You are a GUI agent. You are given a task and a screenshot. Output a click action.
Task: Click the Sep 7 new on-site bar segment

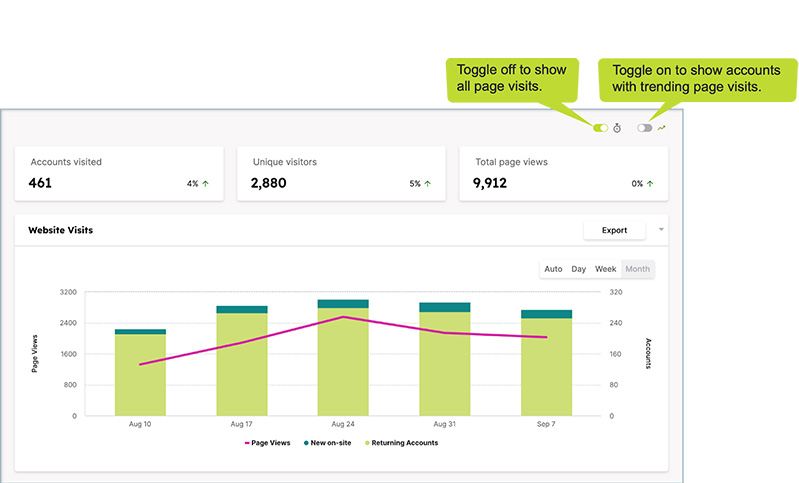click(546, 314)
